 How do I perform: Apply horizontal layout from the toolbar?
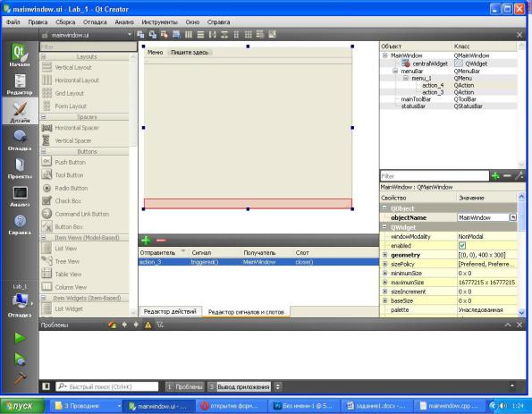coord(189,35)
